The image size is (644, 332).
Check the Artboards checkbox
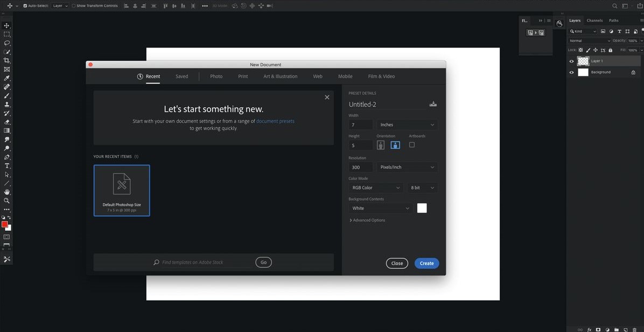pyautogui.click(x=412, y=144)
